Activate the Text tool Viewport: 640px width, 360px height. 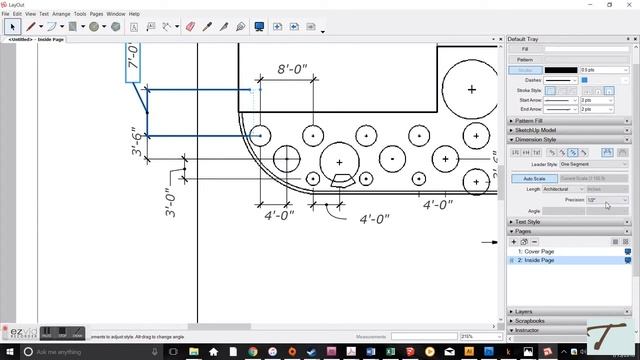[x=133, y=27]
